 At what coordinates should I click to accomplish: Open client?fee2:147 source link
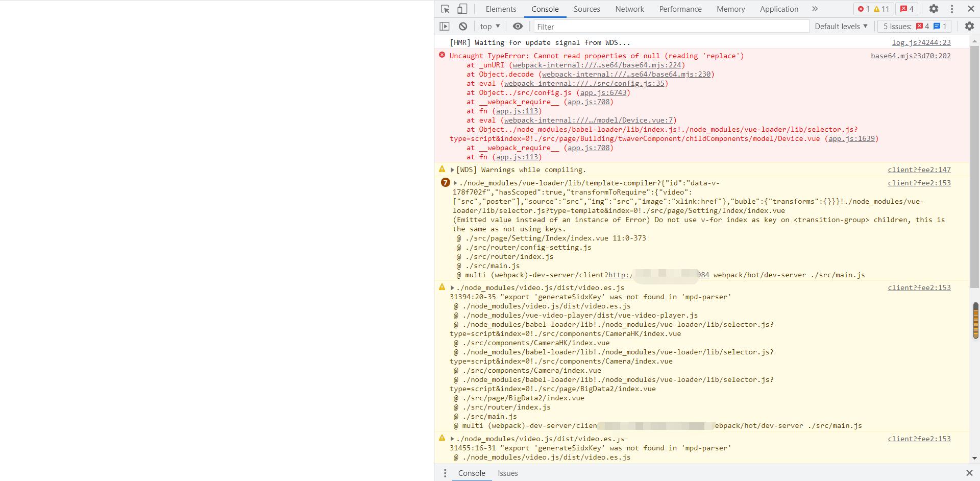(919, 170)
